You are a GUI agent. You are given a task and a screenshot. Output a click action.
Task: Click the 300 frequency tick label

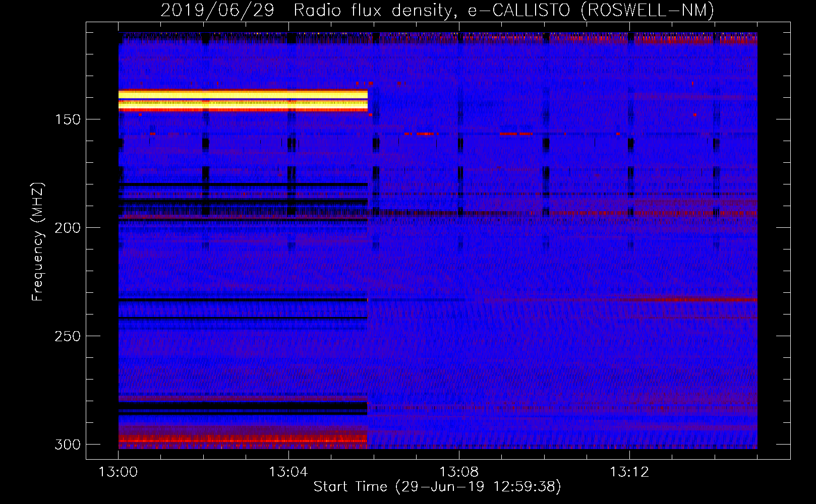(67, 445)
